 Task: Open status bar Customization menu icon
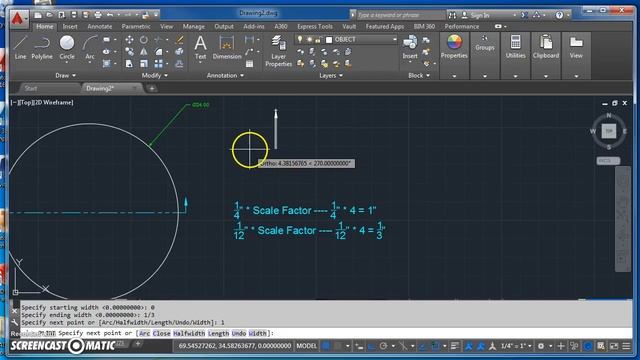pyautogui.click(x=626, y=346)
